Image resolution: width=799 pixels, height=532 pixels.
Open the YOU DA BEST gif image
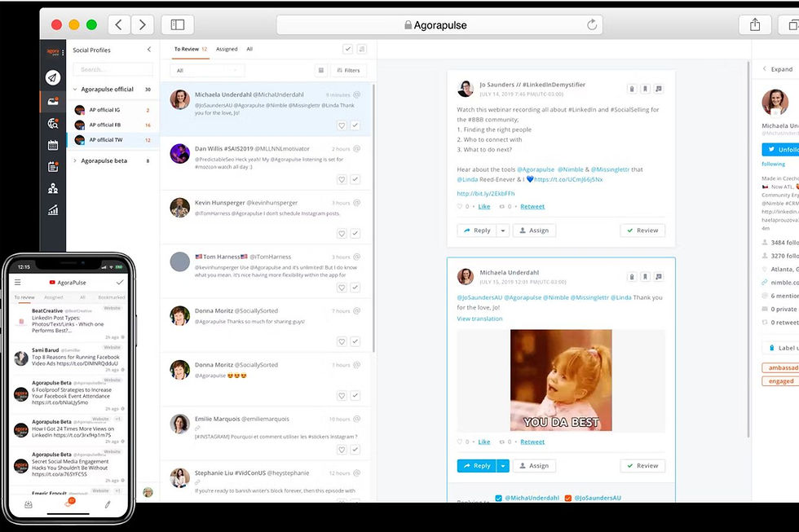point(561,380)
